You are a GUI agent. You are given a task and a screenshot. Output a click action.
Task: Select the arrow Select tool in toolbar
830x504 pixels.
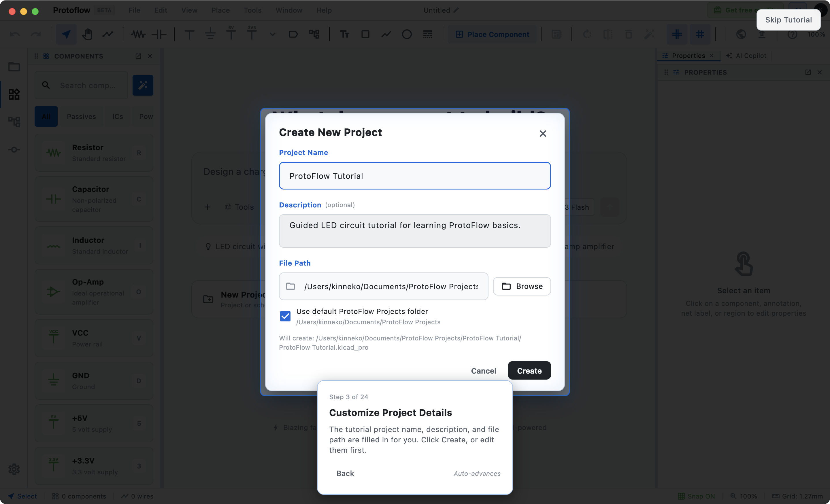click(x=66, y=34)
